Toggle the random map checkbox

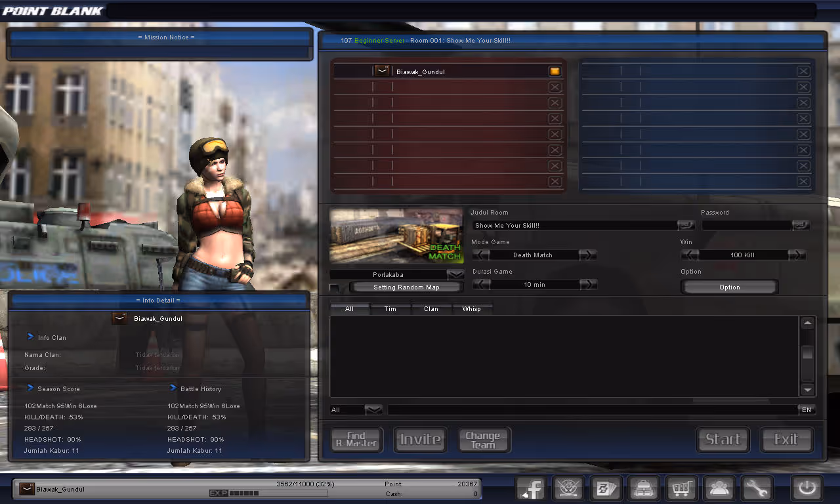click(x=335, y=287)
